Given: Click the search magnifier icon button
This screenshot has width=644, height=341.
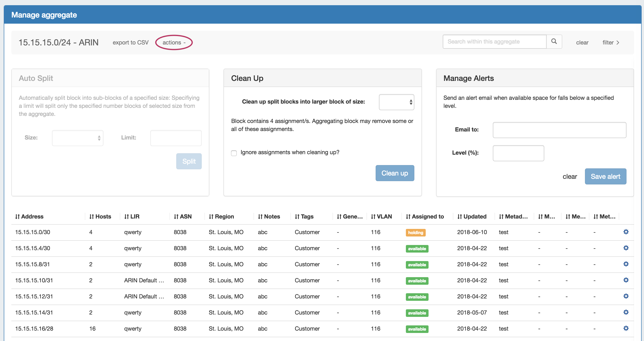Looking at the screenshot, I should 554,42.
